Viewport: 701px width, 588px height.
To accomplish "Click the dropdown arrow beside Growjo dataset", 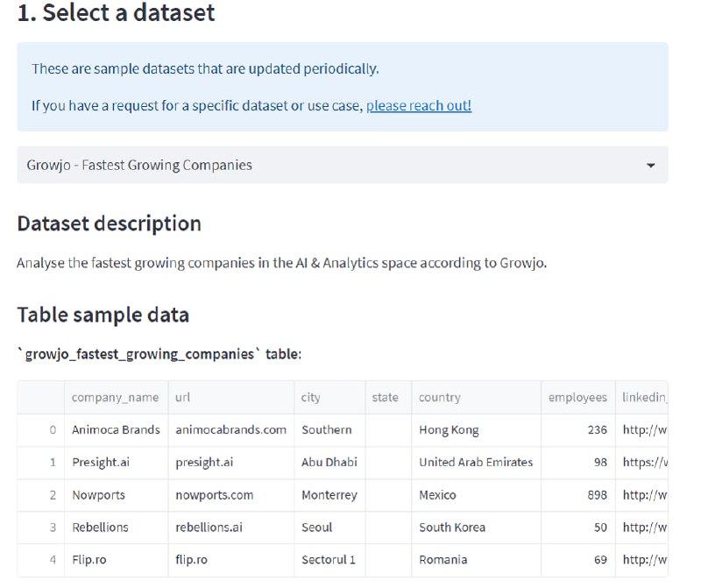I will 650,166.
